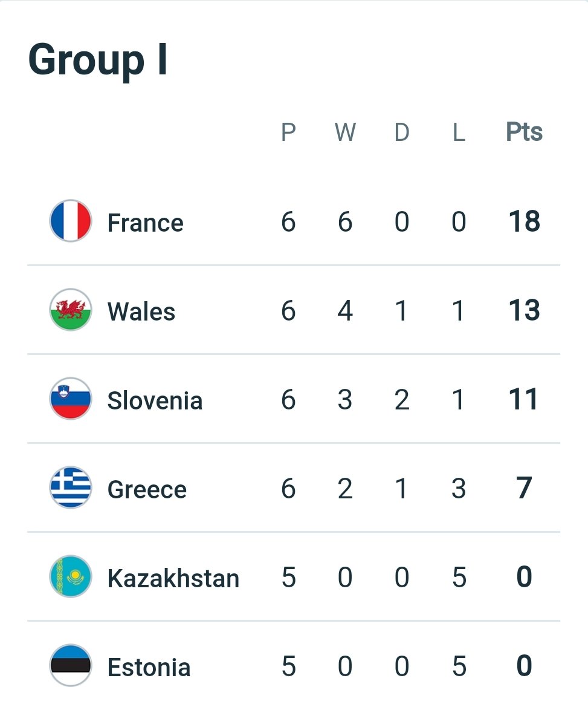Click the France flag icon
The image size is (588, 707).
[x=71, y=221]
